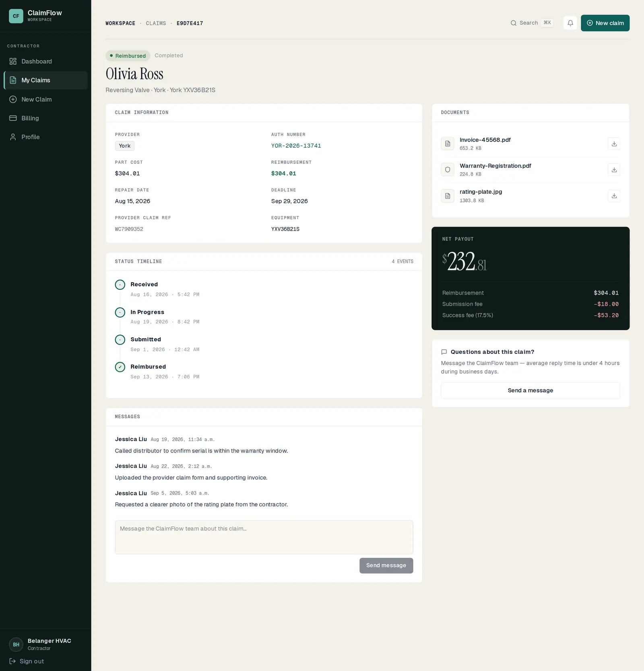This screenshot has width=644, height=671.
Task: Click the Reimbursed status badge
Action: click(128, 56)
